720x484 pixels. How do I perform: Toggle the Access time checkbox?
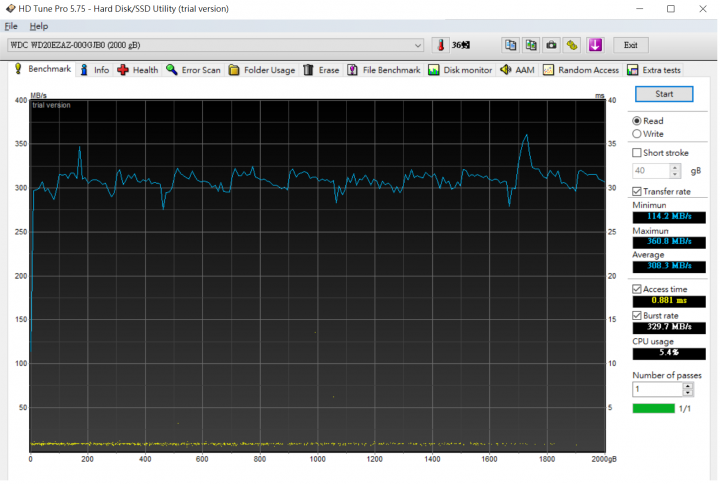[x=637, y=289]
